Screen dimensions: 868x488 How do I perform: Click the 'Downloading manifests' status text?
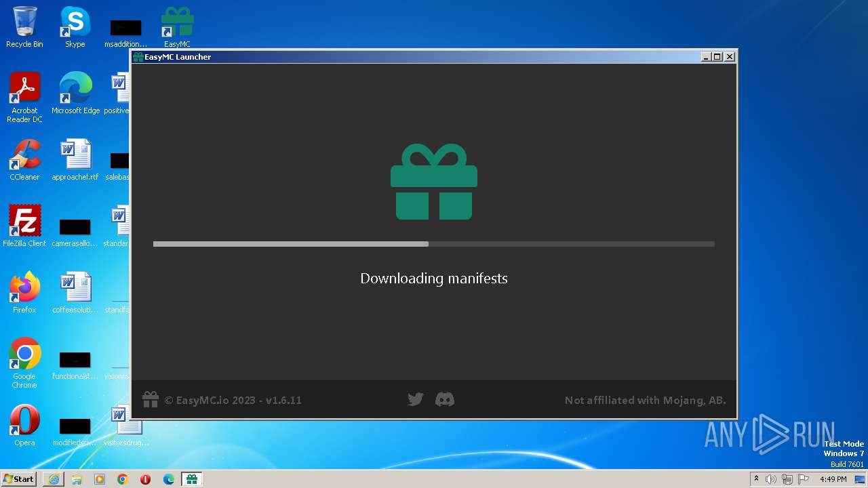click(434, 279)
